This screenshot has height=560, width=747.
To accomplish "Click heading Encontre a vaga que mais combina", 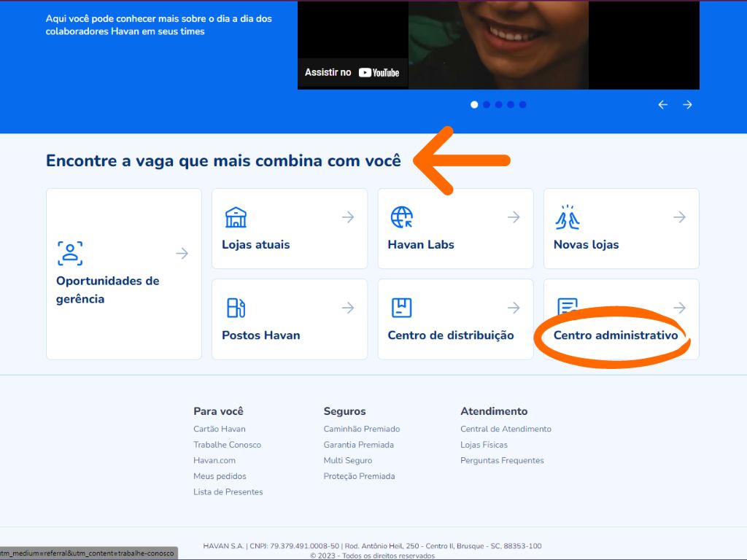I will click(x=223, y=161).
